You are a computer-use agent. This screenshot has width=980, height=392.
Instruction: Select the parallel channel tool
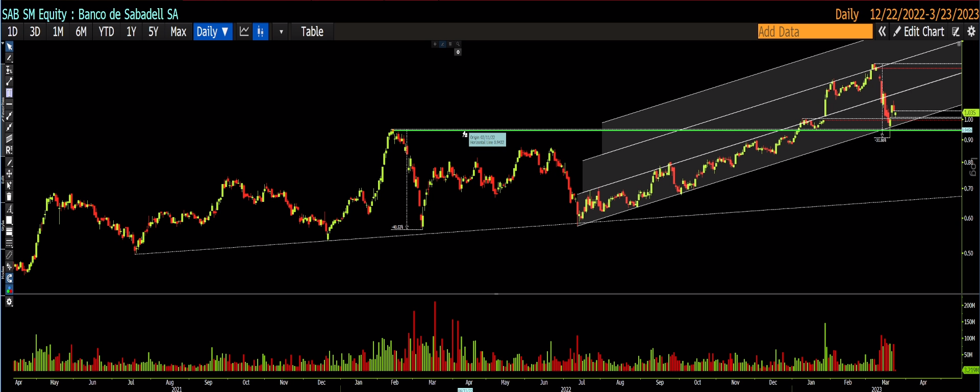tap(9, 139)
